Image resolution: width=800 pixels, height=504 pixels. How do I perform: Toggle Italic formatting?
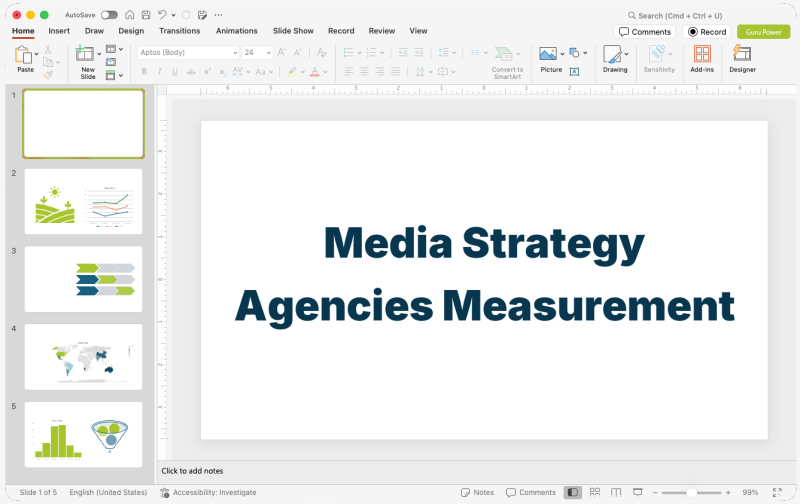coord(159,72)
